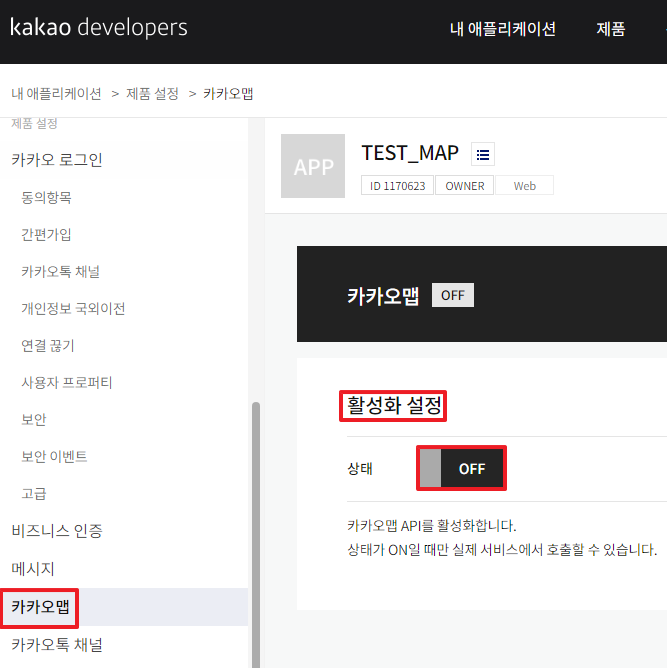Select bottom 카카오톡 채널 sidebar item
The height and width of the screenshot is (668, 667).
pyautogui.click(x=57, y=645)
